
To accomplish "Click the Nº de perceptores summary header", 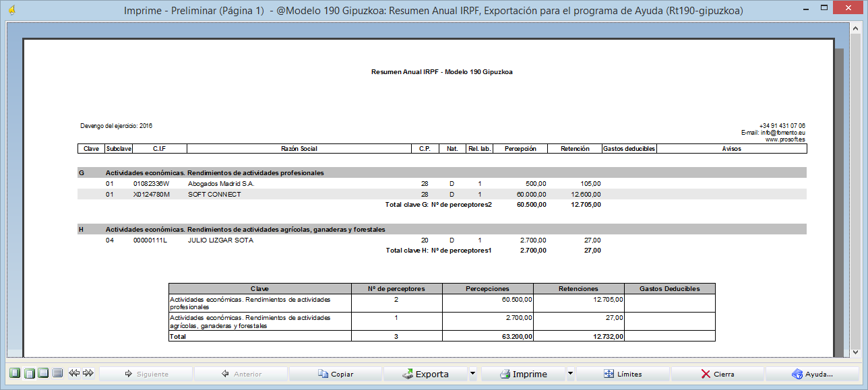I will click(397, 288).
